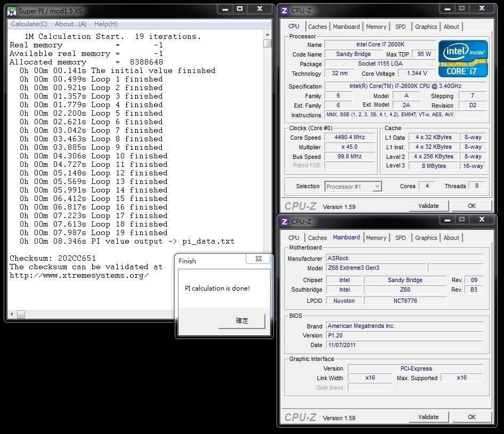Expand the Processor #1 selection dropdown
This screenshot has width=504, height=434.
click(377, 186)
